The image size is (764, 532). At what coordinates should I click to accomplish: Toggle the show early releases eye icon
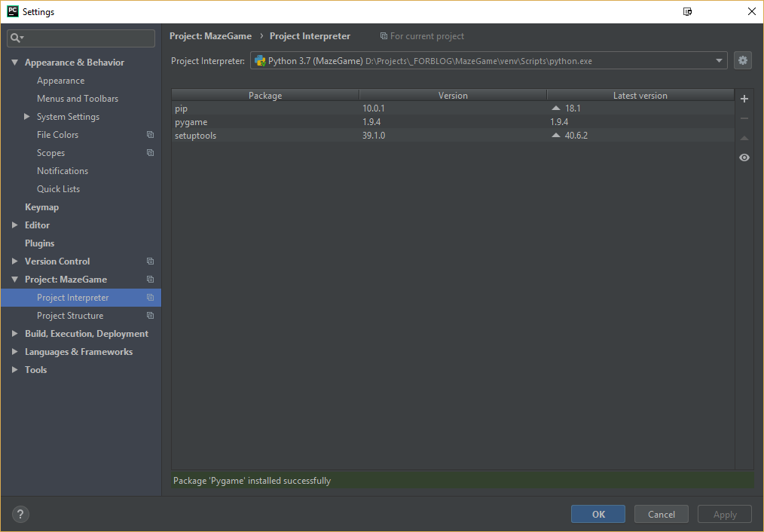pos(744,157)
